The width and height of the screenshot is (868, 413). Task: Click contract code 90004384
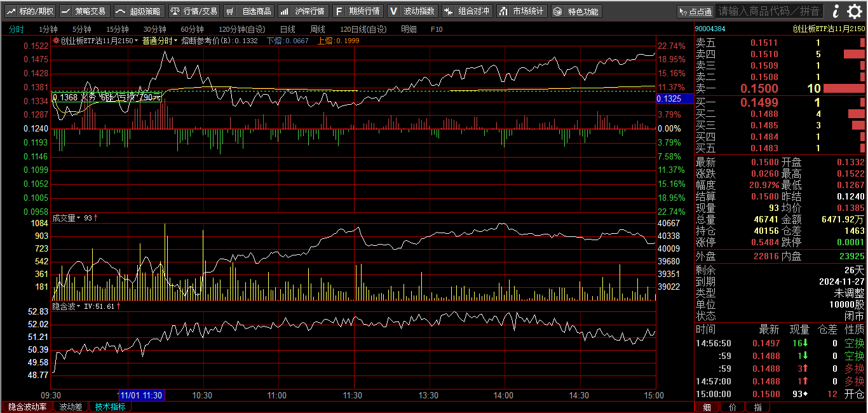(x=710, y=29)
